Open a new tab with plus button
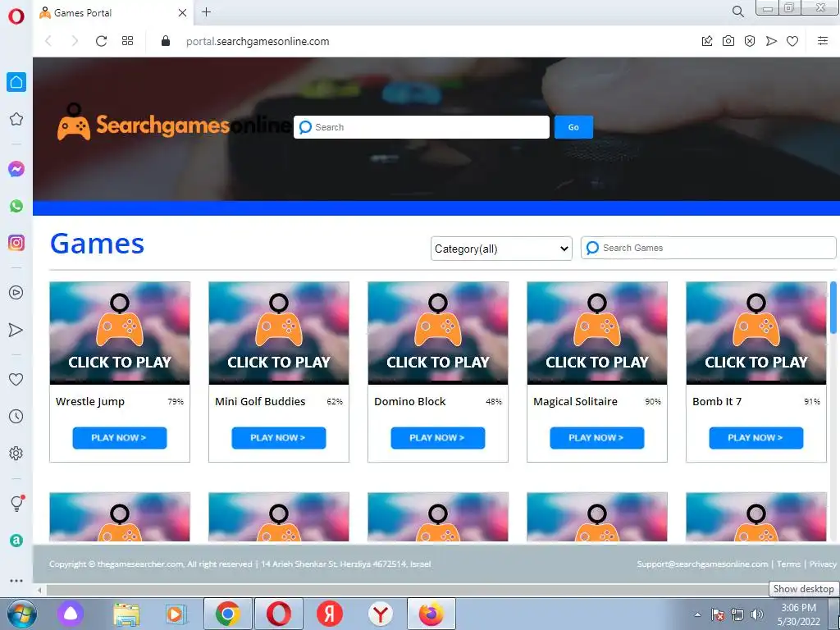Image resolution: width=840 pixels, height=630 pixels. click(x=206, y=11)
